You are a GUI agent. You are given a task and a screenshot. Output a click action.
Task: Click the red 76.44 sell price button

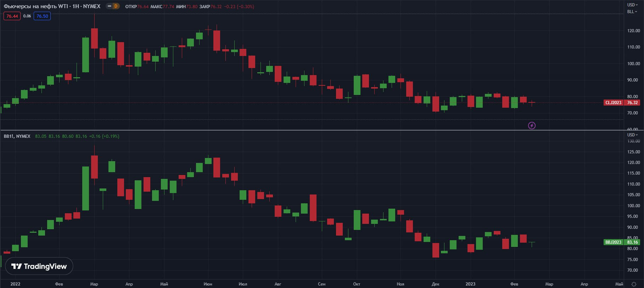(12, 16)
